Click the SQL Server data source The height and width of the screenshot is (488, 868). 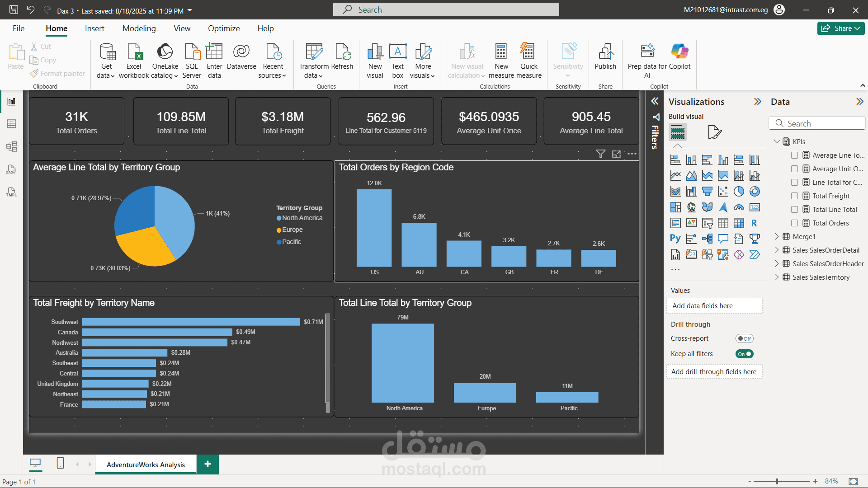tap(192, 61)
